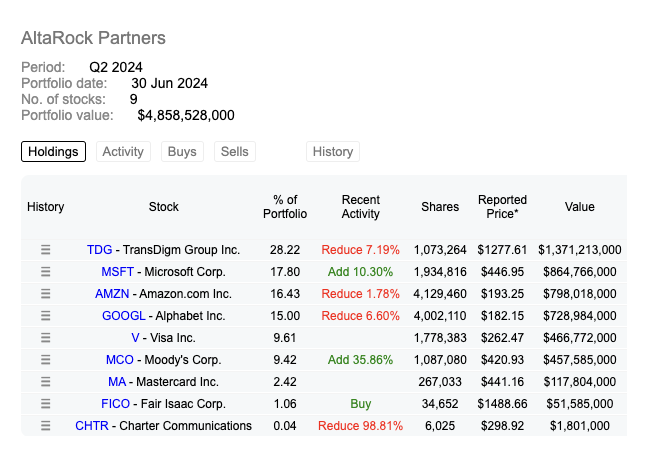
Task: Sort by the Value column header
Action: tap(580, 207)
